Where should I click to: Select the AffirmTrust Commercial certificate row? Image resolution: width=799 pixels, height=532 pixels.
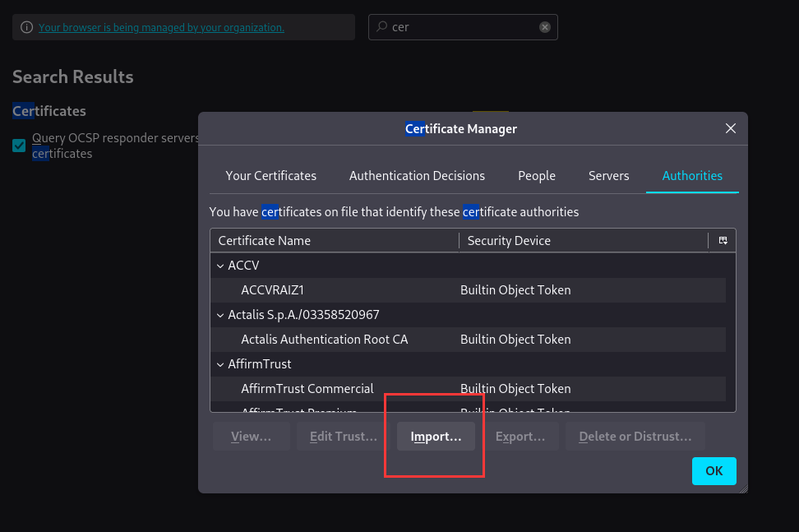[468, 389]
